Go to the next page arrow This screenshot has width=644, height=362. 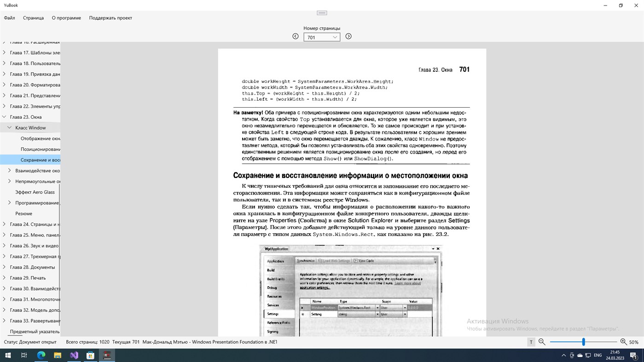[348, 36]
